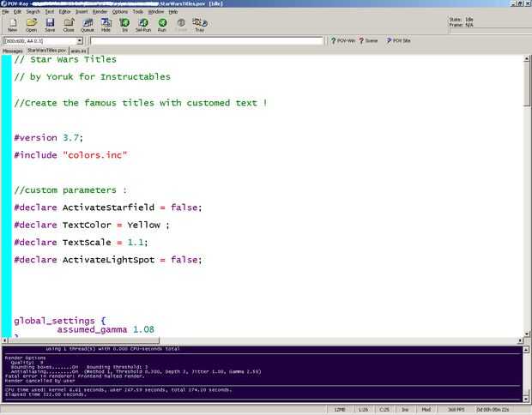532x415 pixels.
Task: Switch to the Messages tab
Action: [13, 51]
